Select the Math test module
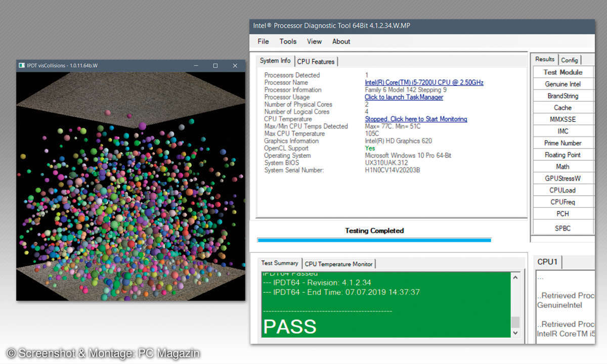The image size is (607, 364). point(562,166)
